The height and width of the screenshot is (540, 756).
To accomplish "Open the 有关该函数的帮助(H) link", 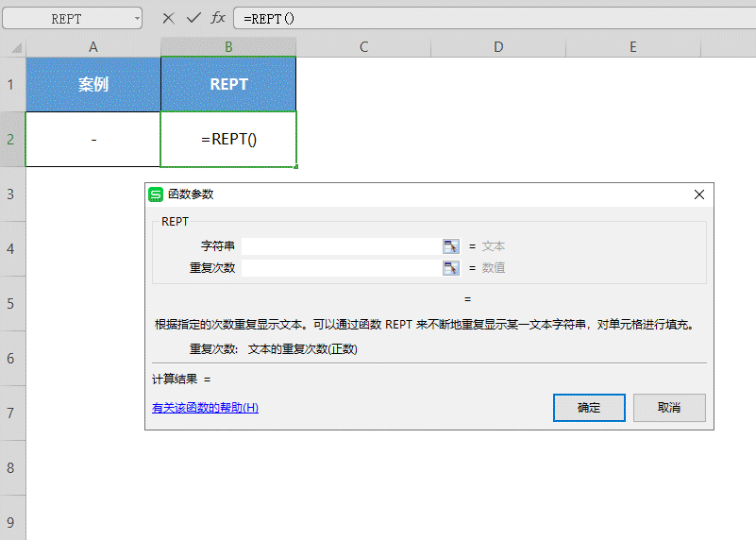I will pos(205,408).
